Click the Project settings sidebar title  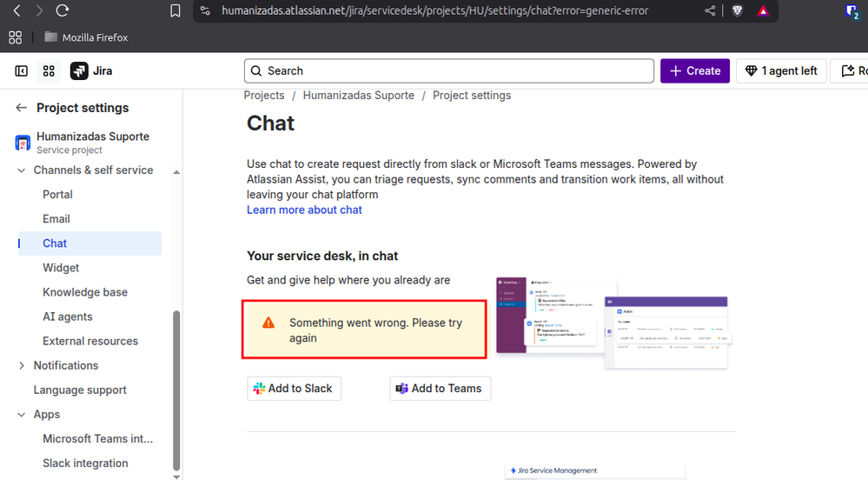83,108
